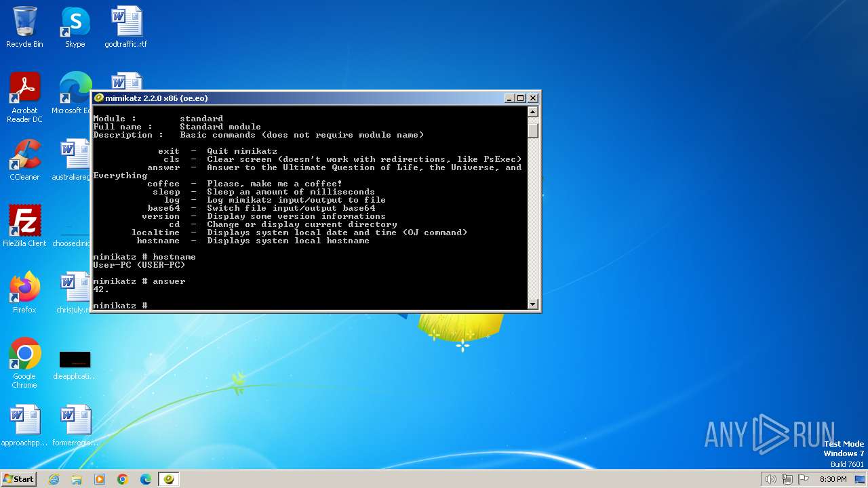Click the last mimikatz # prompt line

pyautogui.click(x=120, y=306)
